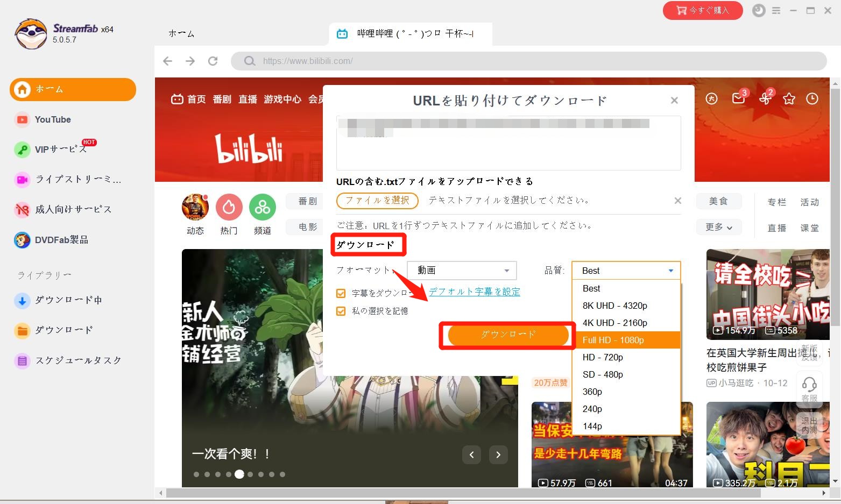Open the 客服 headset icon
The width and height of the screenshot is (841, 504).
click(809, 389)
